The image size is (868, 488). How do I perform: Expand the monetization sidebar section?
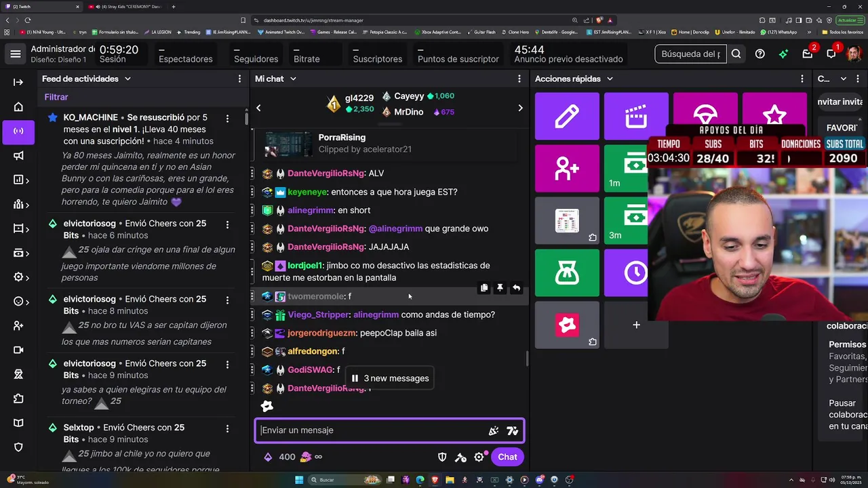[x=21, y=253]
